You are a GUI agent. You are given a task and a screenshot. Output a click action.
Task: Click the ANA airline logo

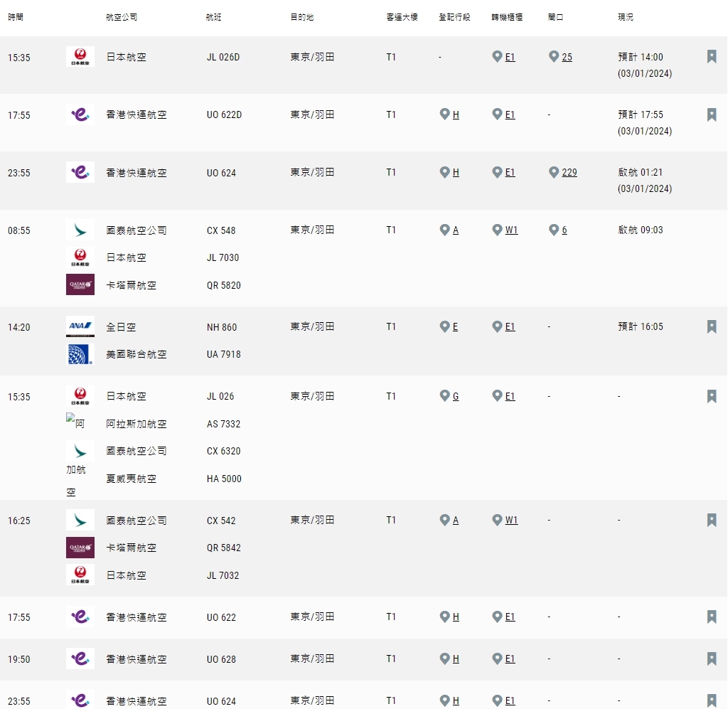80,326
